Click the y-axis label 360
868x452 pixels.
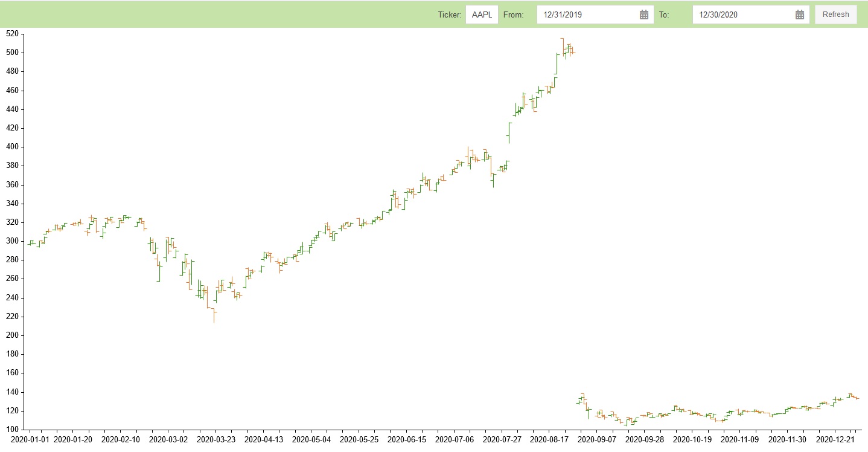[x=12, y=185]
